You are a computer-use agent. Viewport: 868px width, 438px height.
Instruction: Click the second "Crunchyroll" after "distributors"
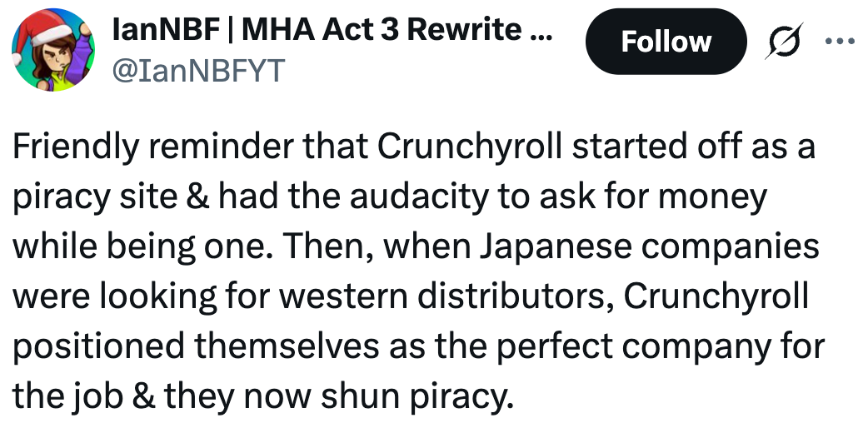click(718, 297)
